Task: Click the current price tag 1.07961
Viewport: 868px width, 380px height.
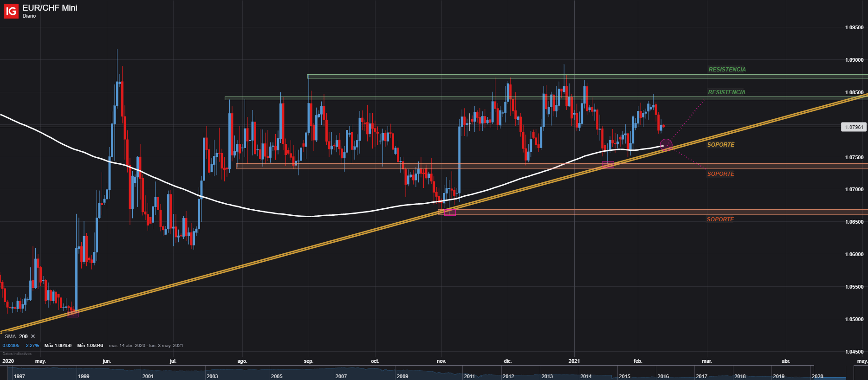Action: pyautogui.click(x=854, y=127)
